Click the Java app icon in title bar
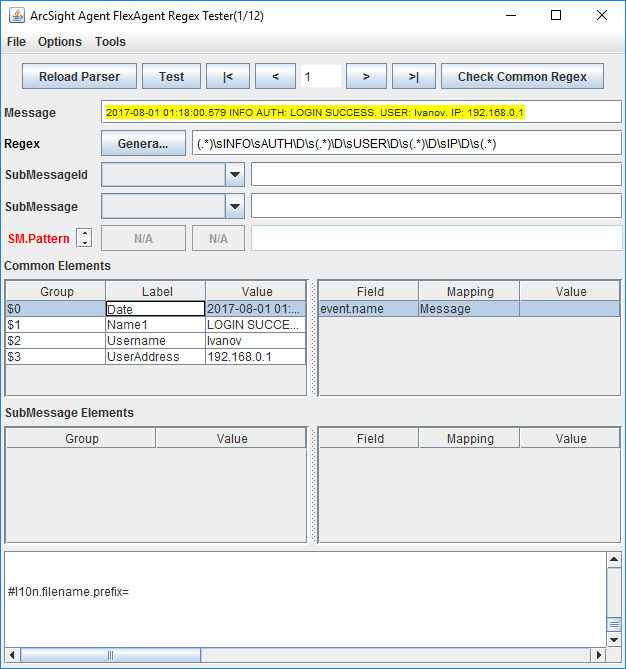The image size is (626, 669). pyautogui.click(x=17, y=16)
